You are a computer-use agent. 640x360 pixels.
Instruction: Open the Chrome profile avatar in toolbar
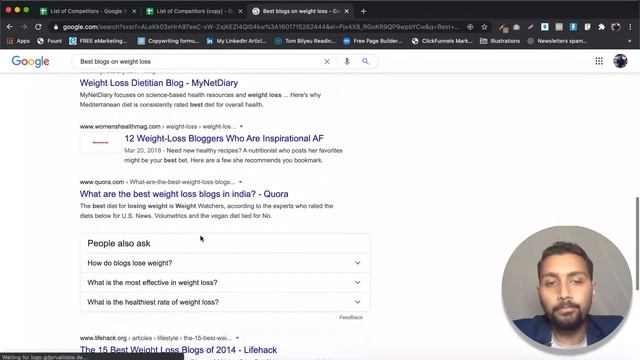(616, 27)
